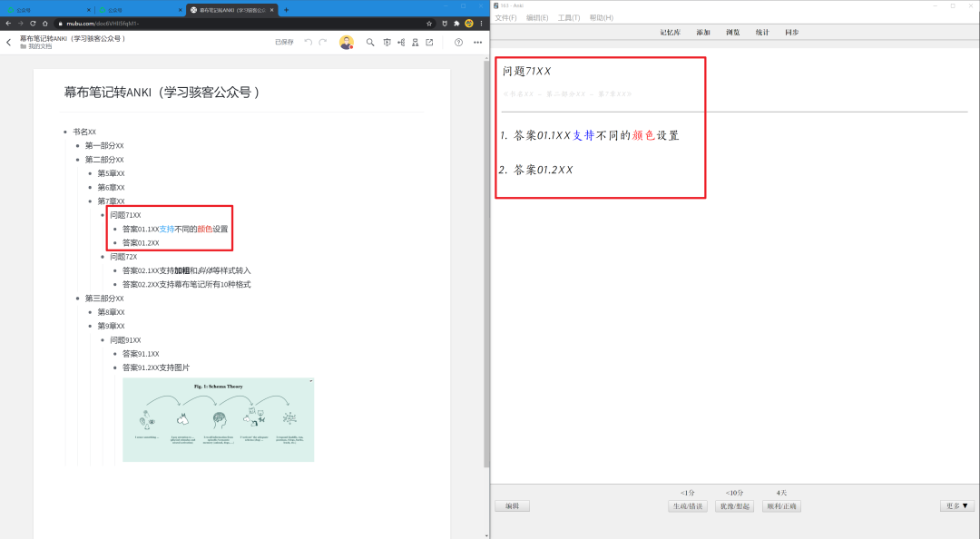The width and height of the screenshot is (980, 539).
Task: Open Chrome three-dot menu
Action: tap(481, 23)
